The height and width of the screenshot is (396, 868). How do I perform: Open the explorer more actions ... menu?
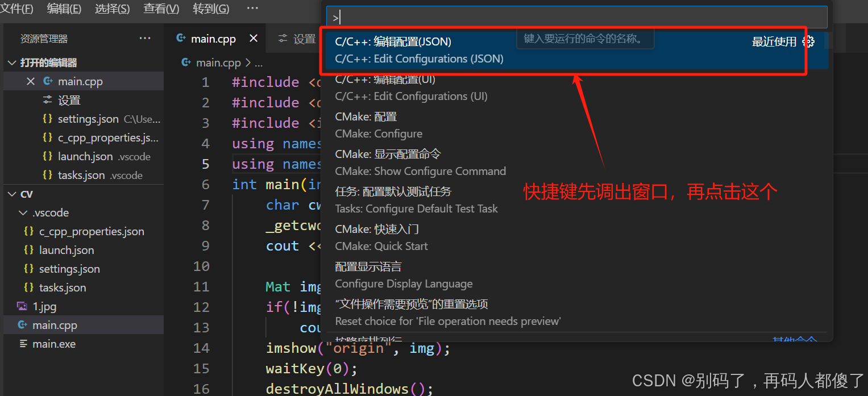click(x=145, y=38)
